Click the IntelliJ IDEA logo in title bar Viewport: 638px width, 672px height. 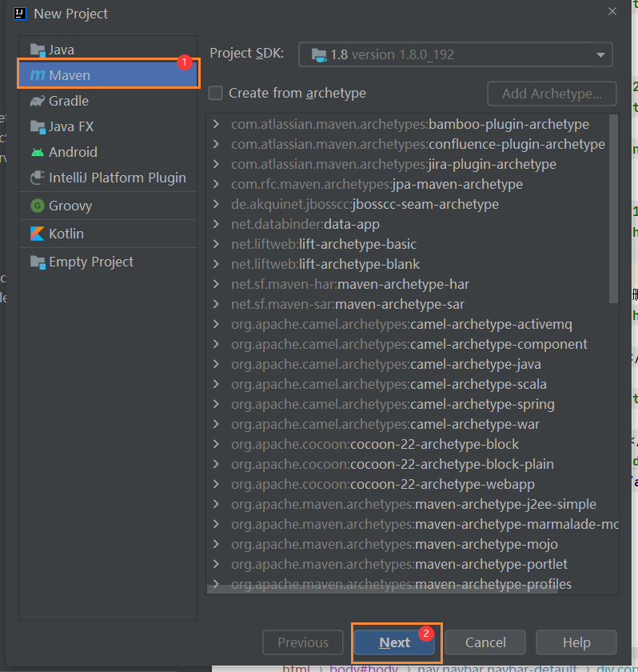click(x=20, y=14)
